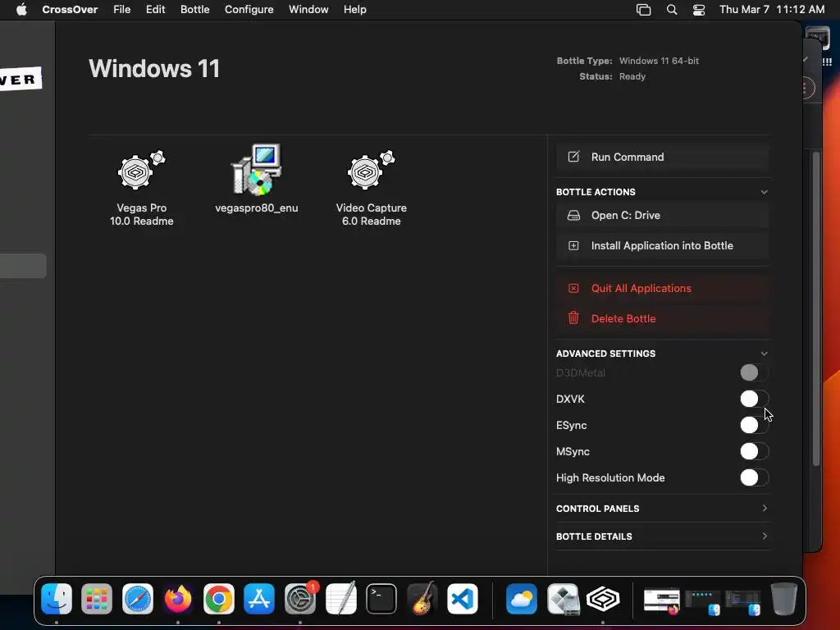Click the Delete Bottle button
This screenshot has width=840, height=630.
663,318
